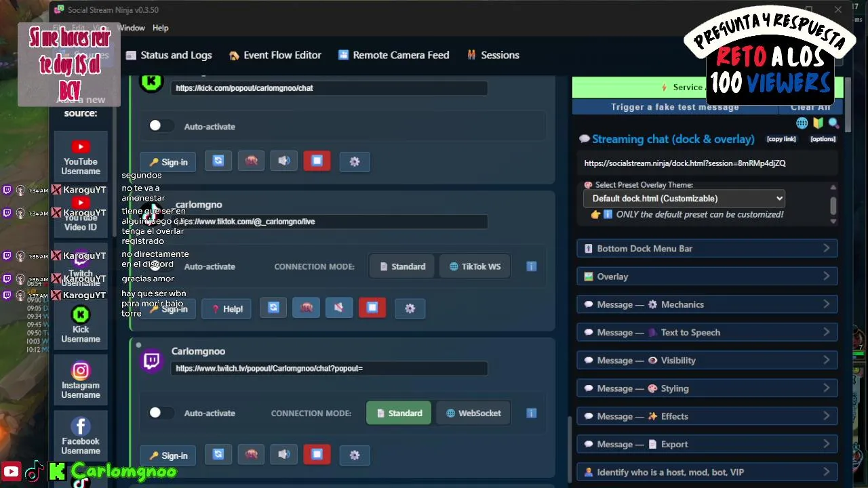The image size is (868, 488).
Task: Expand Bottom Dock Menu Bar section
Action: coord(707,249)
